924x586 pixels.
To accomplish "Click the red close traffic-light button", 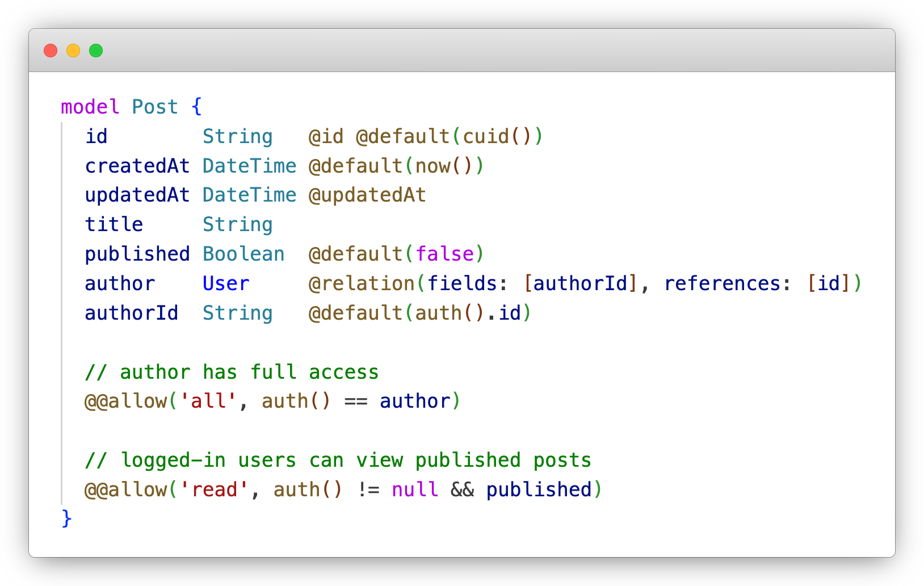I will click(51, 51).
